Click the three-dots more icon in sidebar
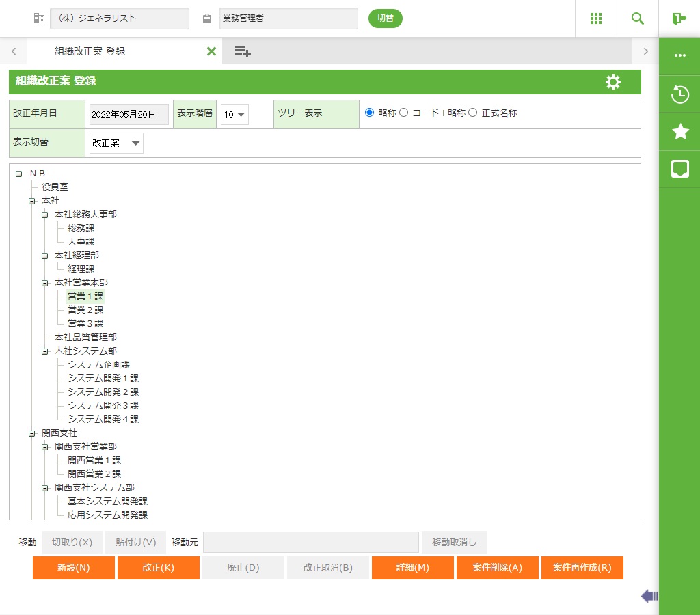 pyautogui.click(x=679, y=56)
